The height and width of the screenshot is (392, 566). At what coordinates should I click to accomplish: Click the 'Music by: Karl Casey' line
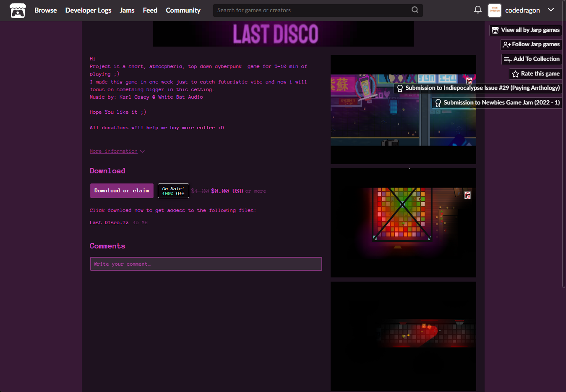(146, 97)
